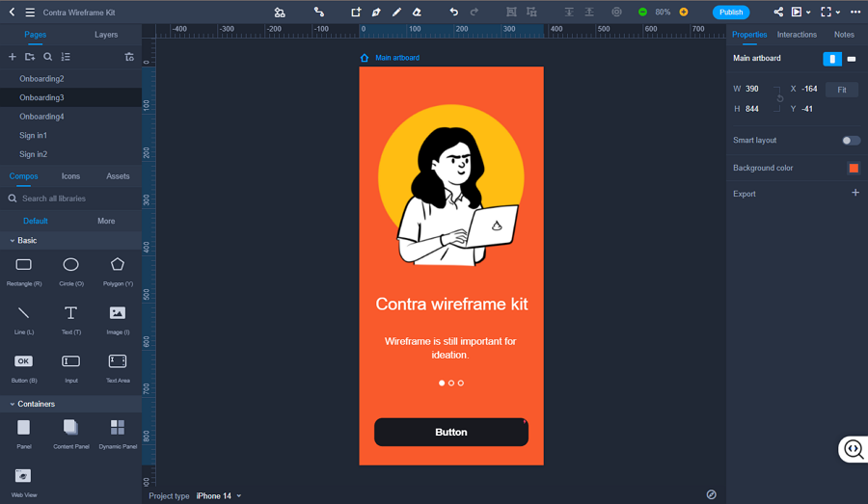Click the search pages magnifier icon

point(48,57)
